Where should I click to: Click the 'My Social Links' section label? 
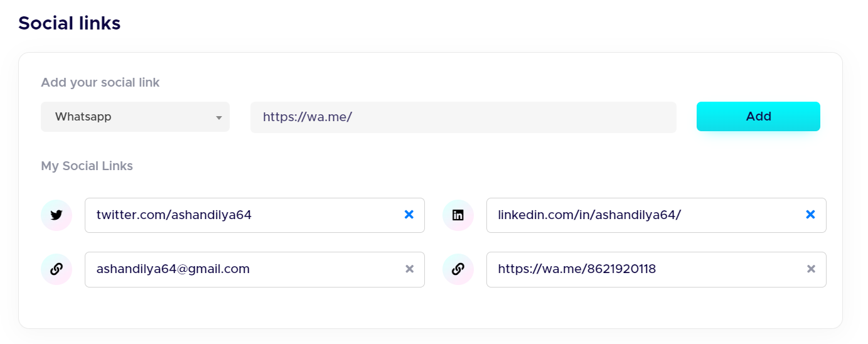pyautogui.click(x=87, y=166)
